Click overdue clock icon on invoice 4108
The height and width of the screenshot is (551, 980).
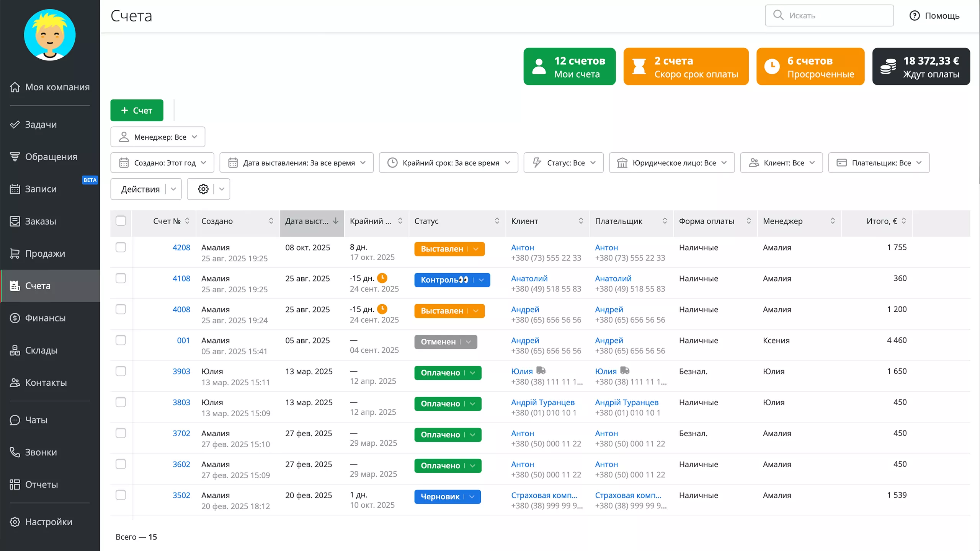pyautogui.click(x=382, y=278)
